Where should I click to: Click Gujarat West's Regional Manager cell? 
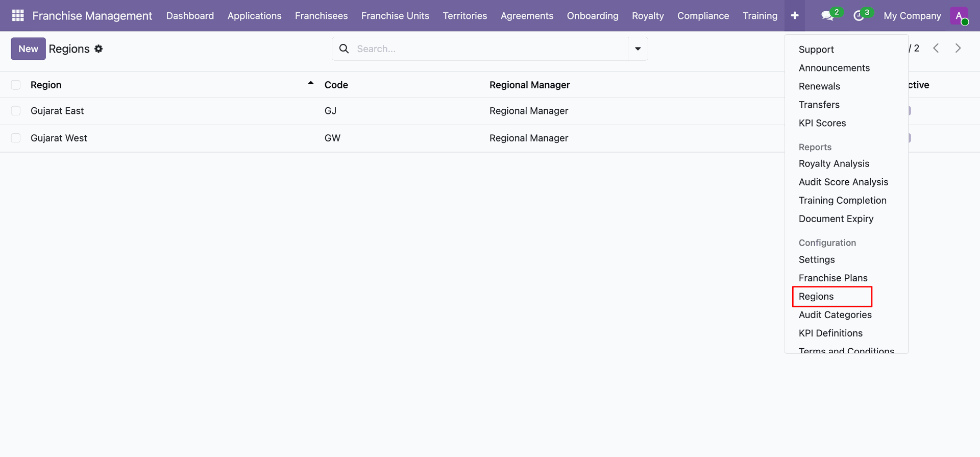pos(529,138)
